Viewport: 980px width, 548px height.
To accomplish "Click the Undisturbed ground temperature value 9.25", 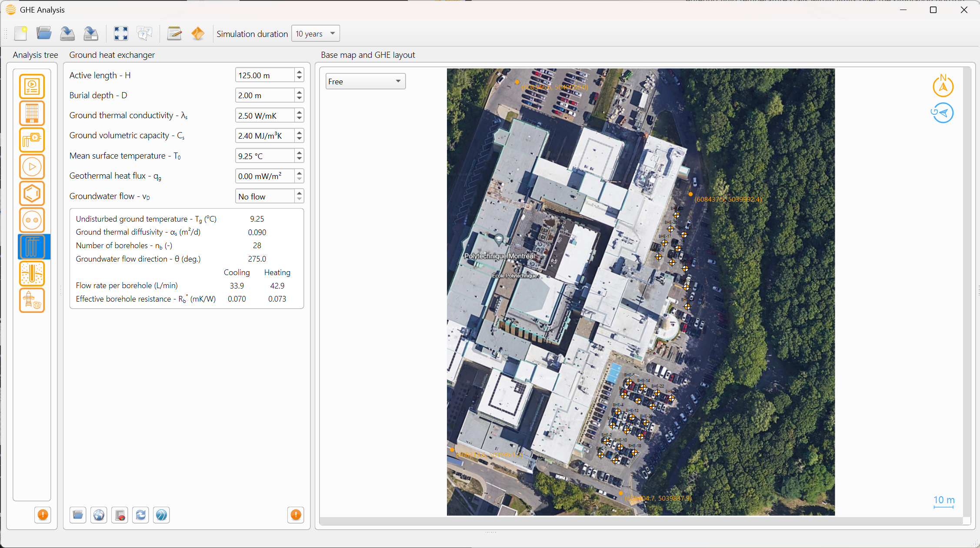I will (x=257, y=219).
